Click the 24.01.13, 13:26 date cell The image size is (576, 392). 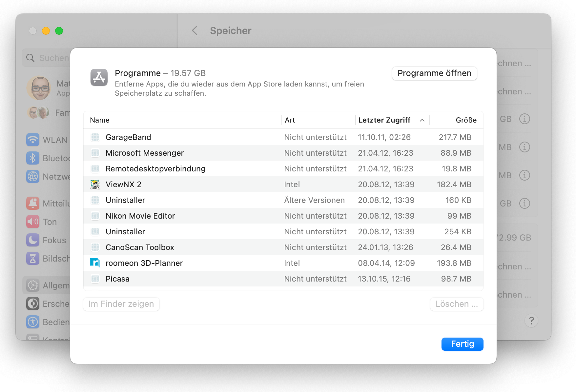click(385, 247)
